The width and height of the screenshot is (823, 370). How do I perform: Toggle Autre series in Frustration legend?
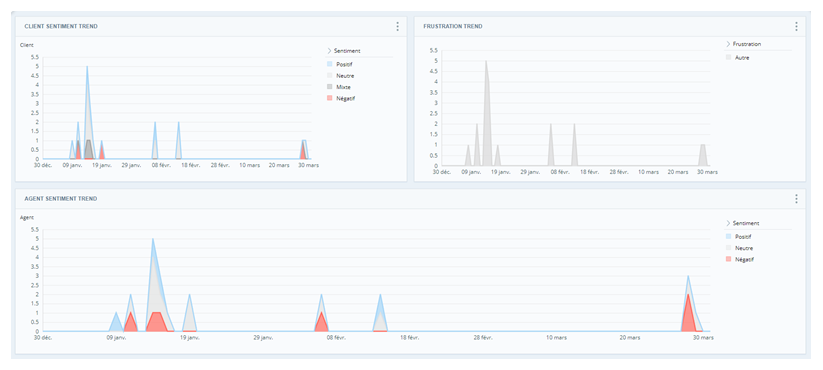(737, 58)
